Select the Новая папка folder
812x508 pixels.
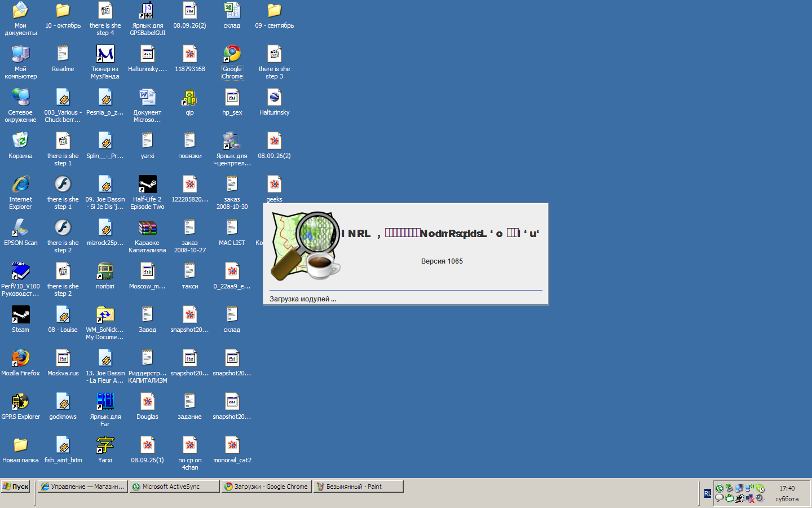pyautogui.click(x=21, y=445)
